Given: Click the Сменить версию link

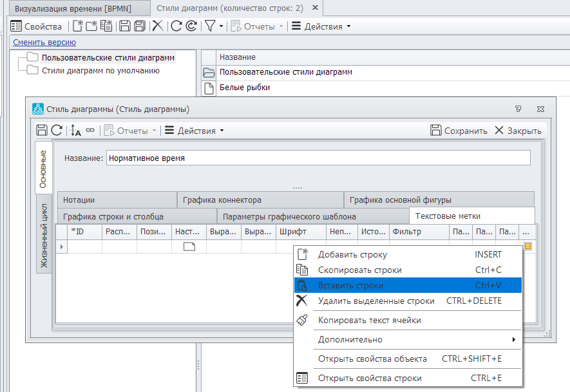Looking at the screenshot, I should click(x=44, y=42).
